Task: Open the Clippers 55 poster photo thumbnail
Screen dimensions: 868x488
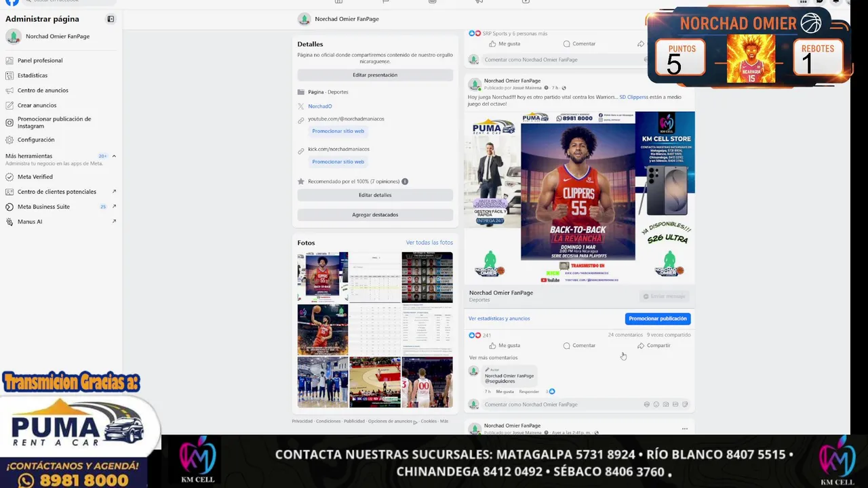Action: click(323, 277)
